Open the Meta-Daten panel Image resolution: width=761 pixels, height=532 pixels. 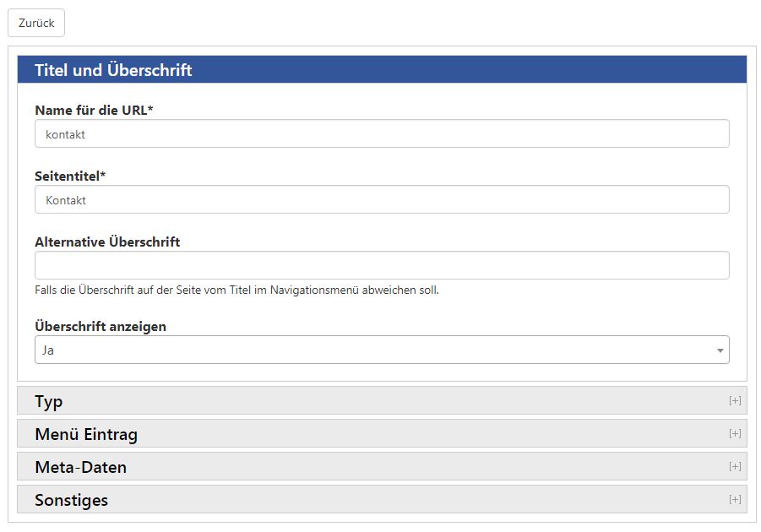point(382,467)
